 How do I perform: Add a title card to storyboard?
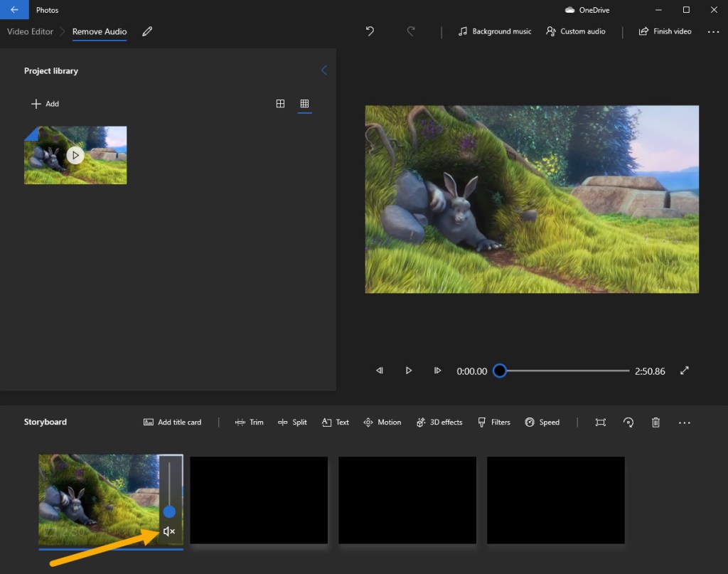point(172,422)
